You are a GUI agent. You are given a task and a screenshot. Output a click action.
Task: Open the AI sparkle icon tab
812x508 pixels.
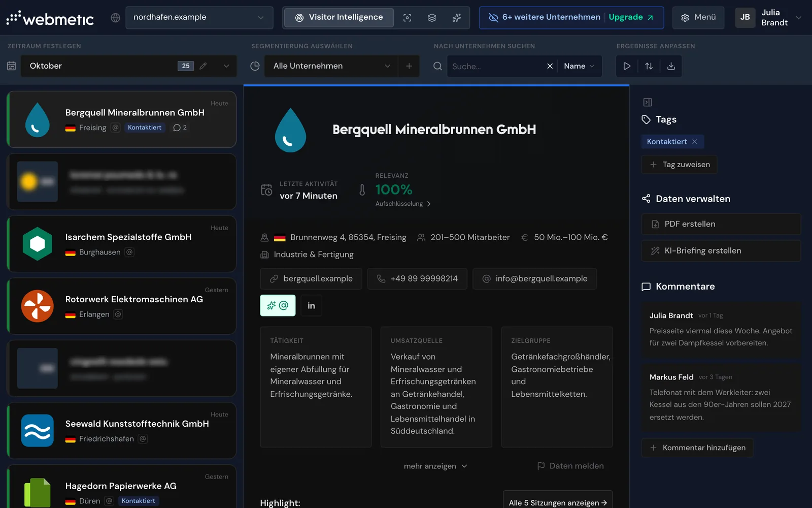[457, 18]
